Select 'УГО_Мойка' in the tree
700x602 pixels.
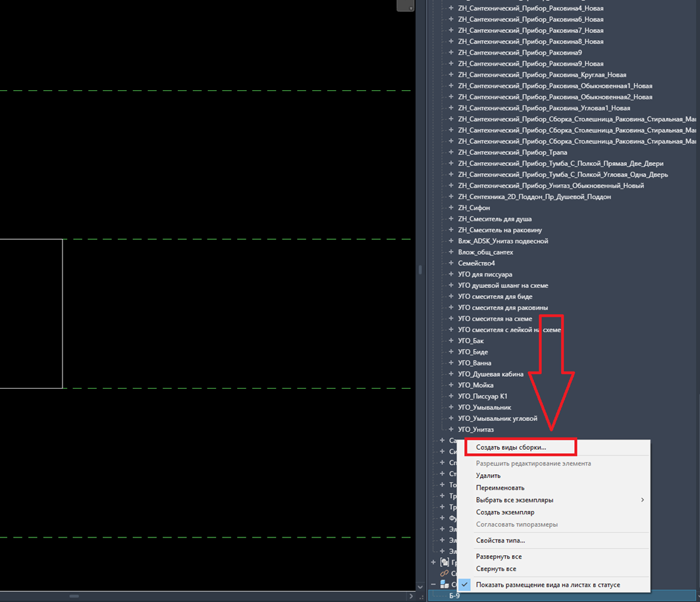point(475,385)
